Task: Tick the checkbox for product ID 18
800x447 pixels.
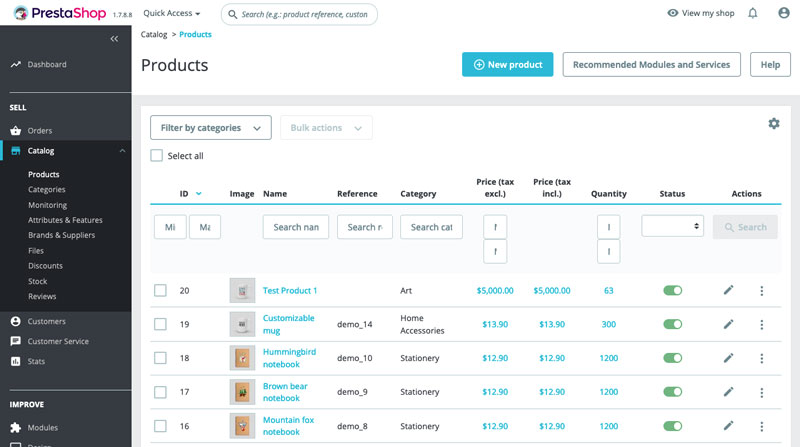Action: pos(160,358)
